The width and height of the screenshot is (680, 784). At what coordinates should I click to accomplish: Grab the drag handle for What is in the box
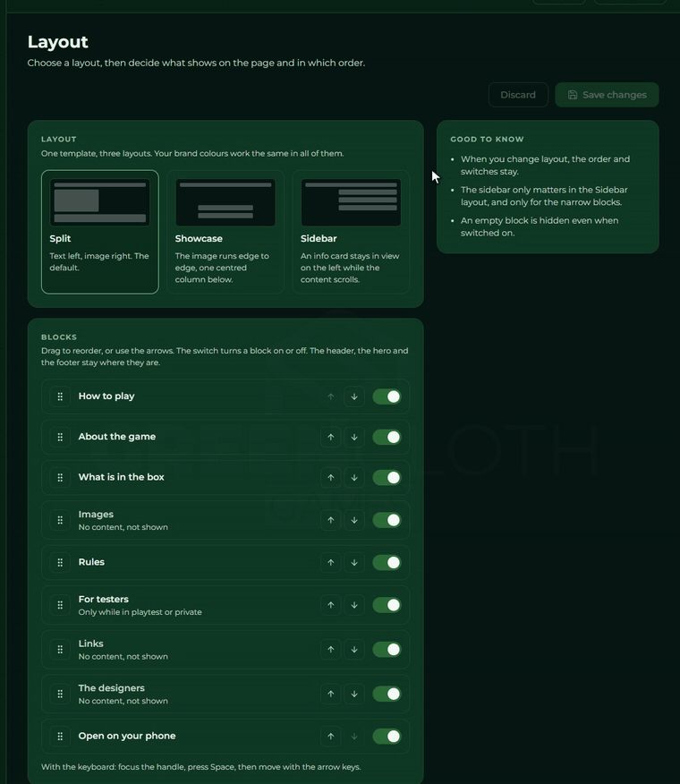[60, 478]
